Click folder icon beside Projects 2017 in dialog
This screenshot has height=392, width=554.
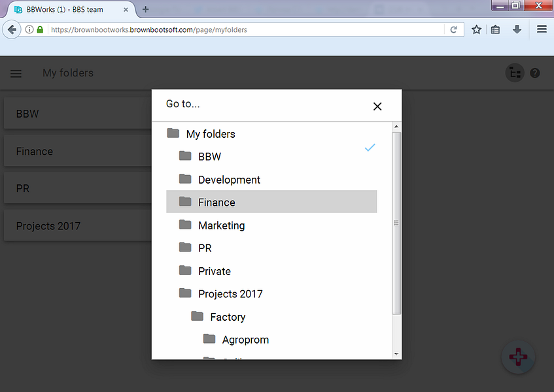185,293
